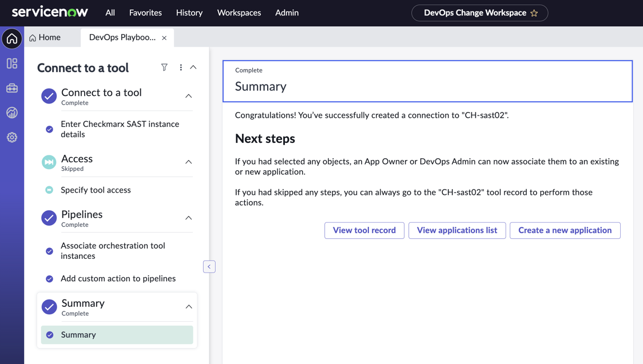Open the list view icon in the sidebar
Image resolution: width=643 pixels, height=364 pixels.
pos(12,63)
